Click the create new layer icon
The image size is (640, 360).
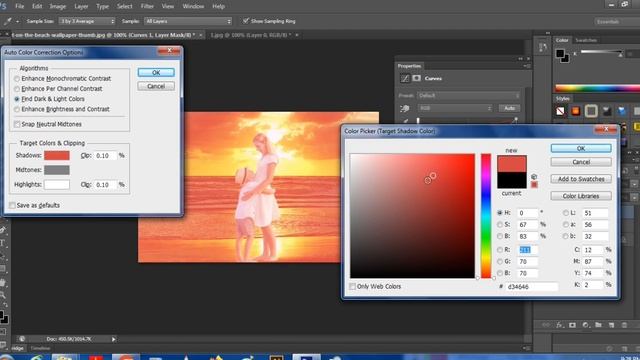tap(611, 325)
